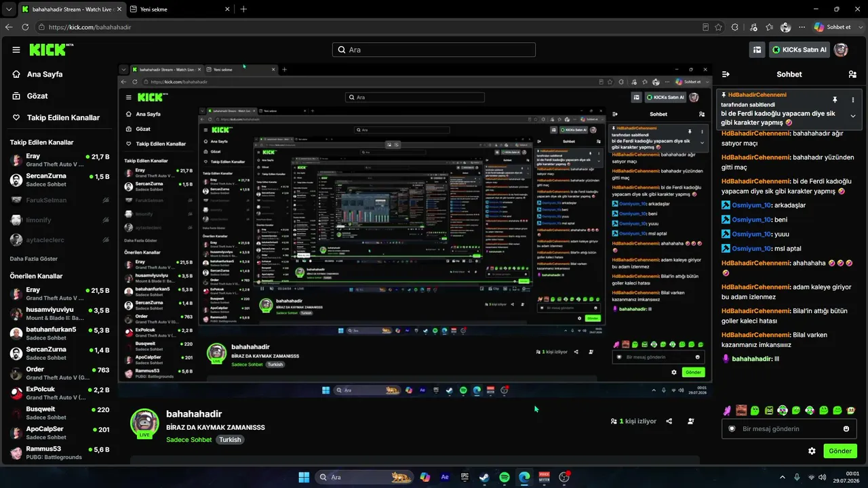Image resolution: width=868 pixels, height=488 pixels.
Task: Focus the Bir mesaj gönderin chat input
Action: click(x=789, y=429)
